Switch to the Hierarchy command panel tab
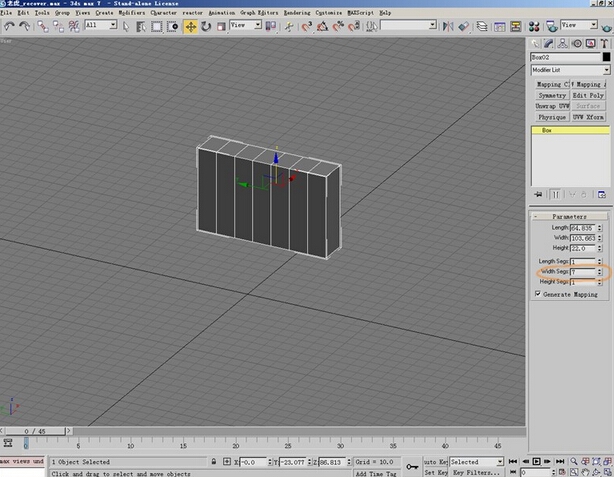Image resolution: width=614 pixels, height=477 pixels. 562,43
